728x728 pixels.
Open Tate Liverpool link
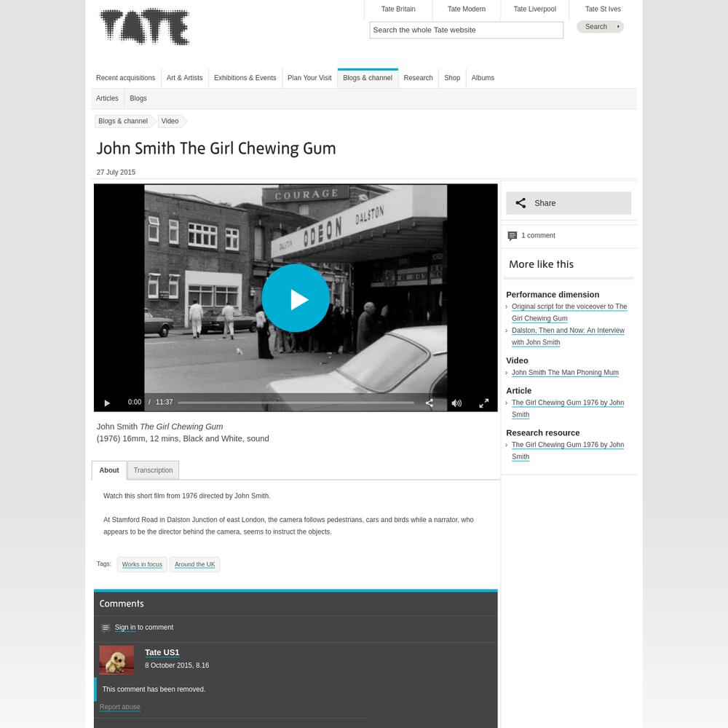click(x=535, y=9)
